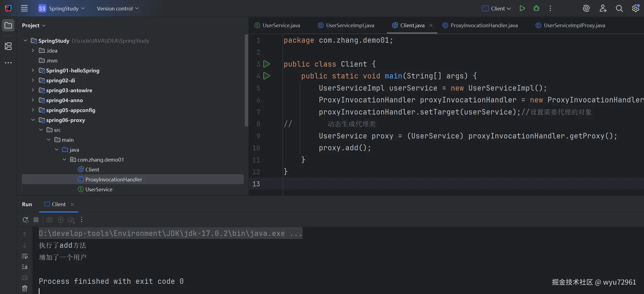Switch to the ProxyInvocationHandler.java tab
The image size is (644, 294).
(x=484, y=25)
